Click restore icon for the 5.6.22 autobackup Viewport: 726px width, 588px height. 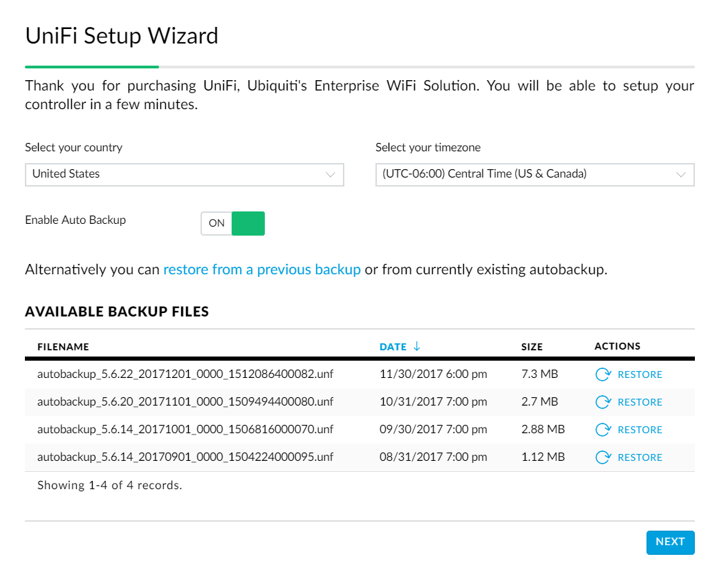602,374
